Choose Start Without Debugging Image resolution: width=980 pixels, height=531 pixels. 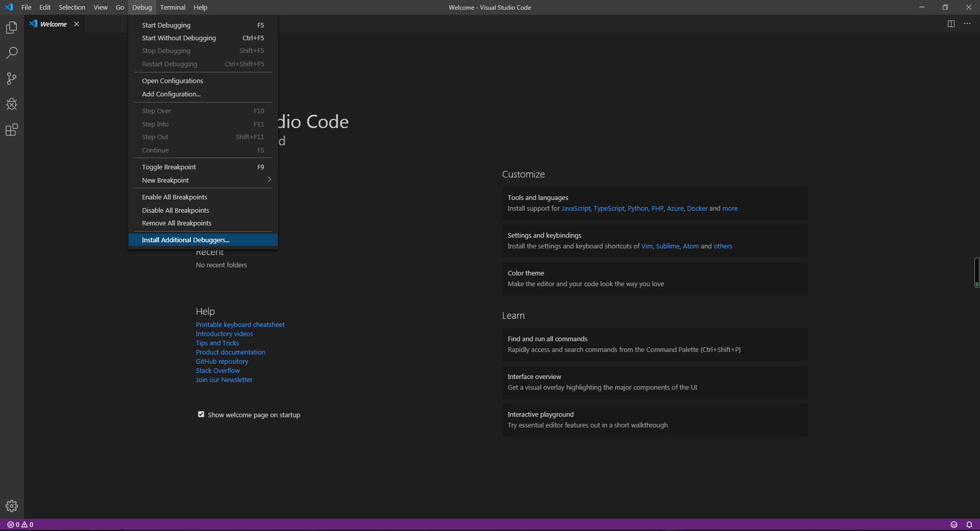coord(203,38)
